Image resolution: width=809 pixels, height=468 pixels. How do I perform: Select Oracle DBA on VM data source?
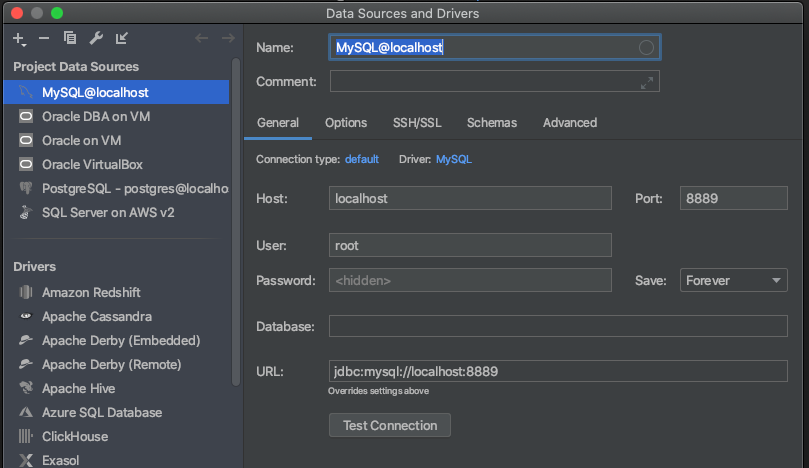coord(95,116)
